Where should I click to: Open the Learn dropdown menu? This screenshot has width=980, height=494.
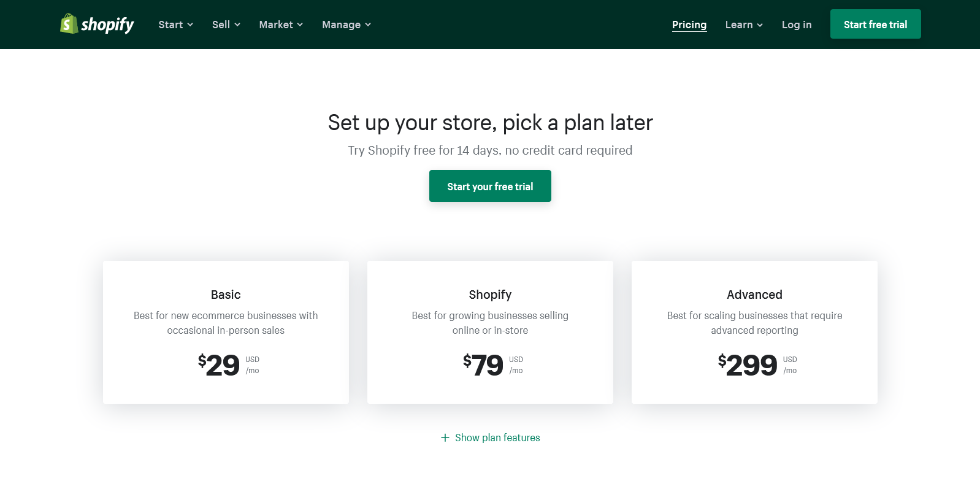744,25
